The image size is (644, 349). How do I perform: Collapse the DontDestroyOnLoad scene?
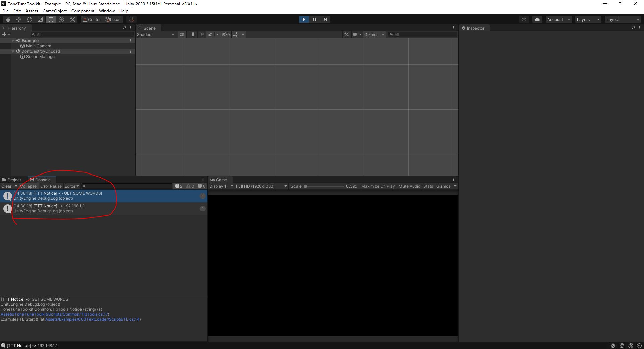click(13, 51)
